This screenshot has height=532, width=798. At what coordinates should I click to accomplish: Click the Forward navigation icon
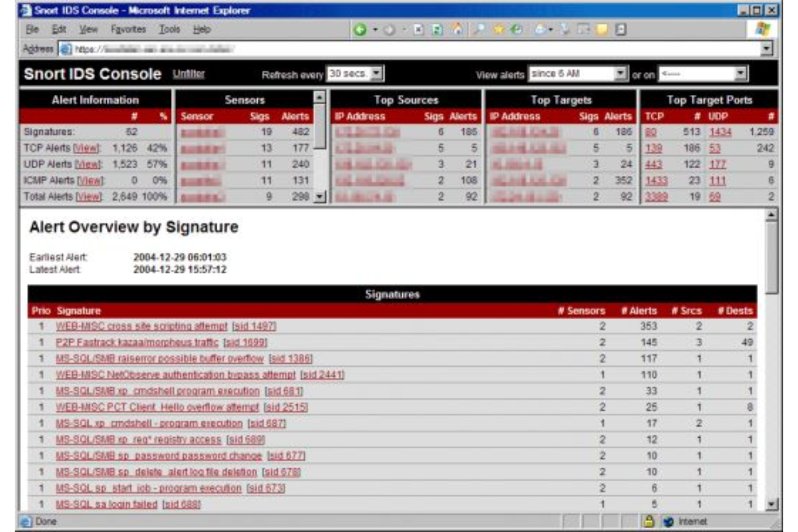pos(389,31)
